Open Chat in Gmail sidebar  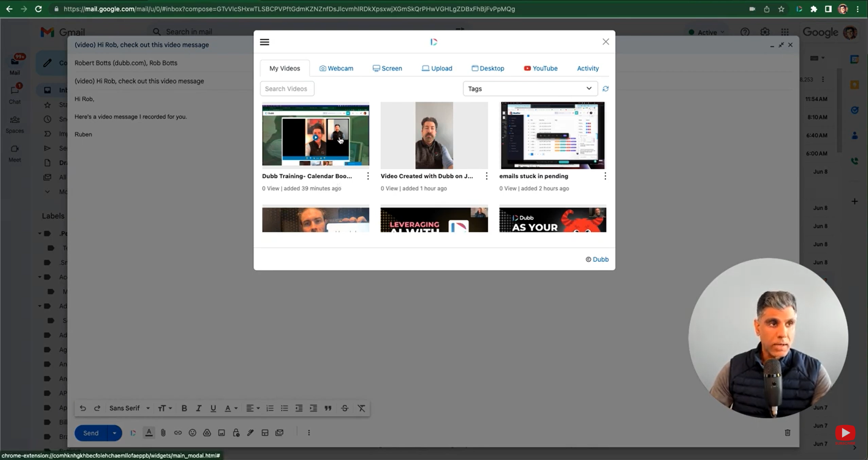tap(15, 94)
